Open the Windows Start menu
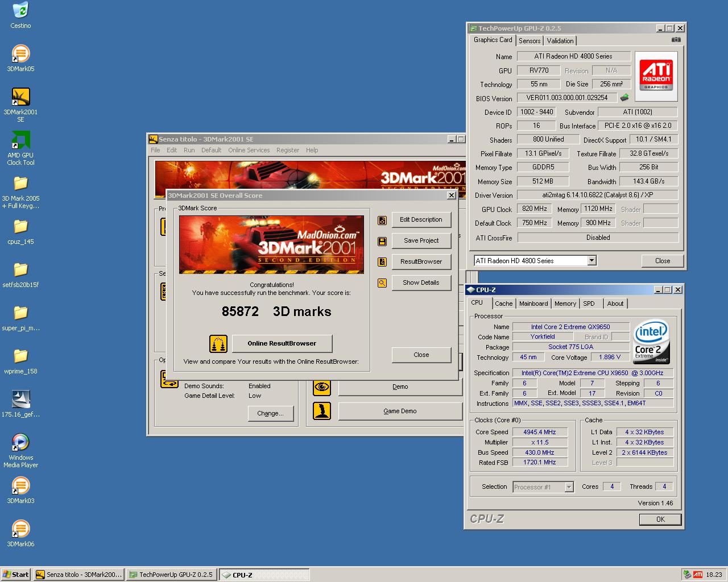This screenshot has height=582, width=728. [x=16, y=575]
